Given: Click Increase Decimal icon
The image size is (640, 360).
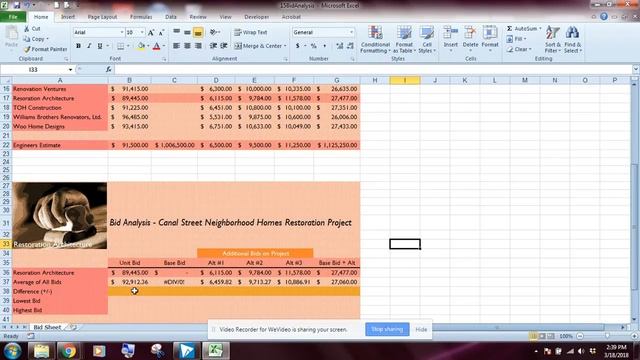Looking at the screenshot, I should tap(339, 46).
